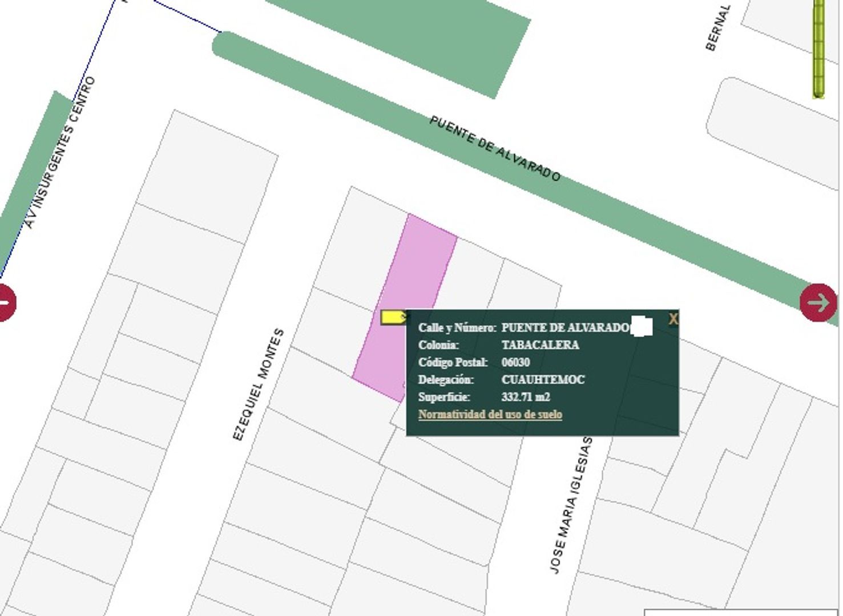
Task: Click the 332.71 m2 superficie value
Action: 526,397
